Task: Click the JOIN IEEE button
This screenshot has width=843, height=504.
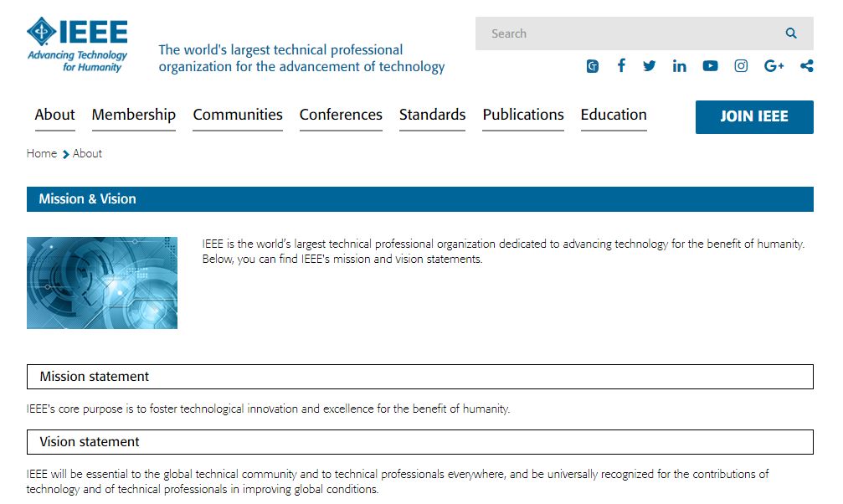Action: pyautogui.click(x=754, y=116)
